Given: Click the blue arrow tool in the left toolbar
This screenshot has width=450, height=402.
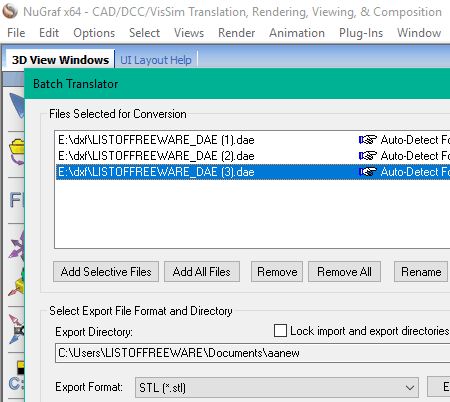Looking at the screenshot, I should (17, 105).
